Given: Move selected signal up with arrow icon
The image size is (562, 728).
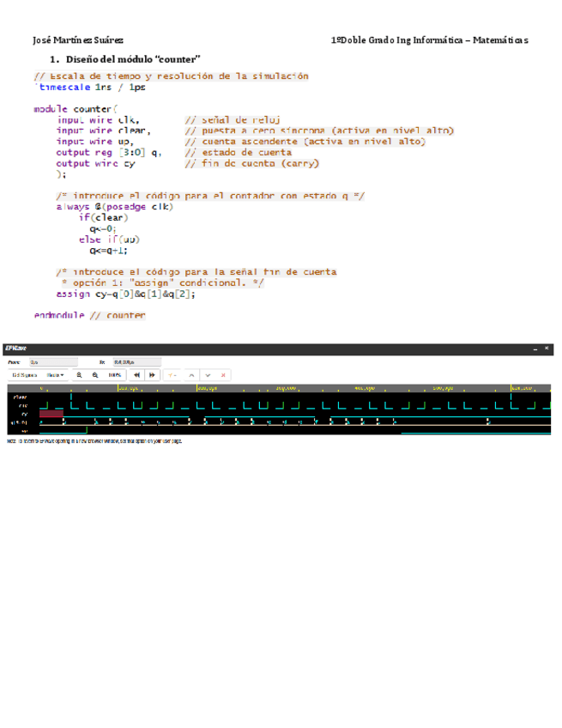Looking at the screenshot, I should coord(192,375).
